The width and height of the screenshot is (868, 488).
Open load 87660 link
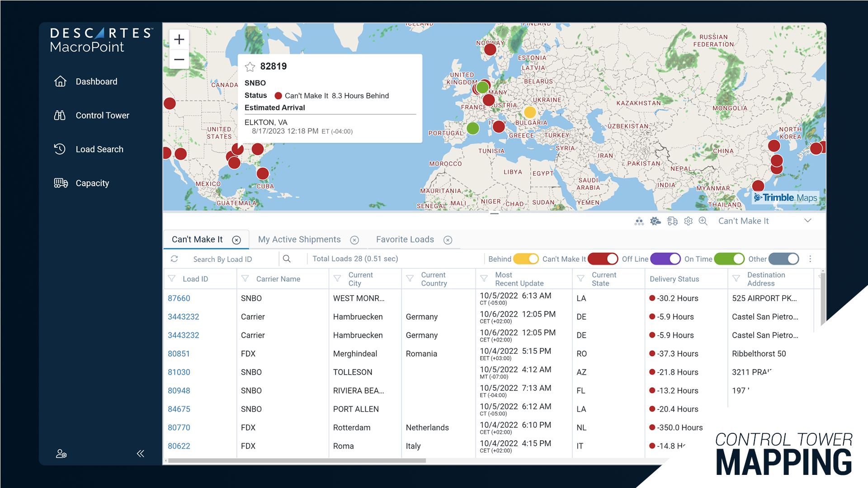tap(179, 298)
